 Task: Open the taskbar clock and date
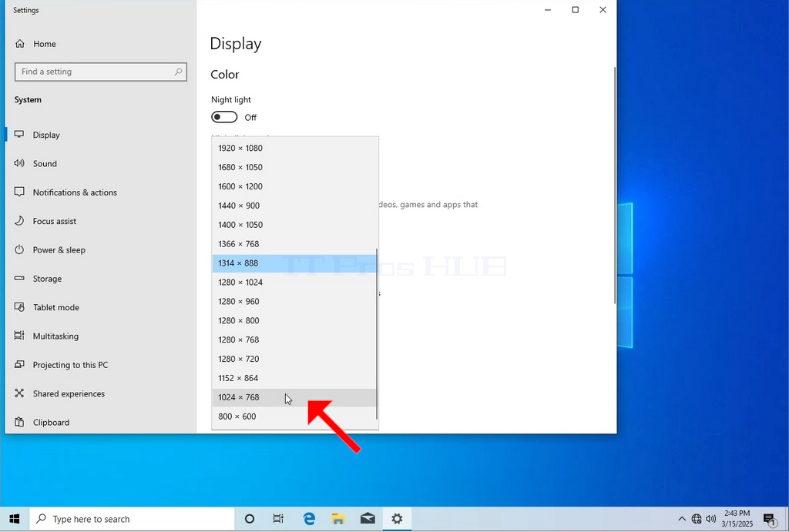tap(737, 518)
